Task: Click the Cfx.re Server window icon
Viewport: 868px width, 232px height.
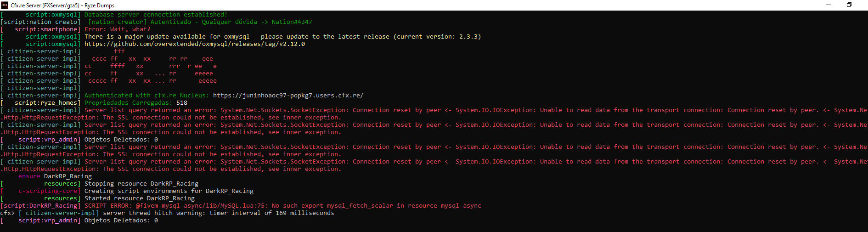Action: tap(5, 5)
